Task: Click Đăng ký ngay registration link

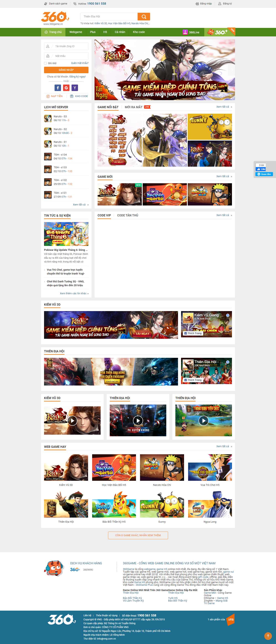Action: pyautogui.click(x=77, y=77)
